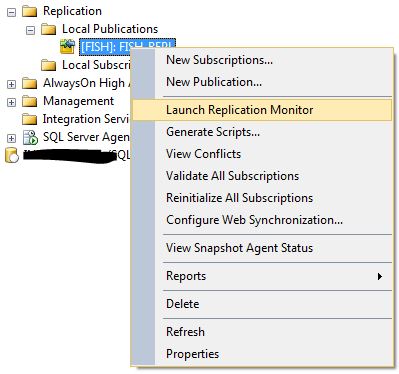The height and width of the screenshot is (374, 399).
Task: Open Configure Web Synchronization... entry
Action: [261, 220]
